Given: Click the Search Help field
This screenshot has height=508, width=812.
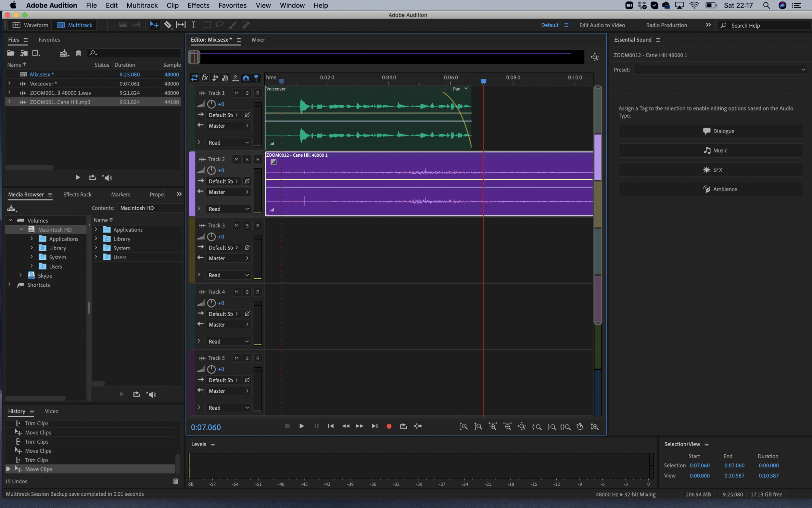Looking at the screenshot, I should (765, 26).
